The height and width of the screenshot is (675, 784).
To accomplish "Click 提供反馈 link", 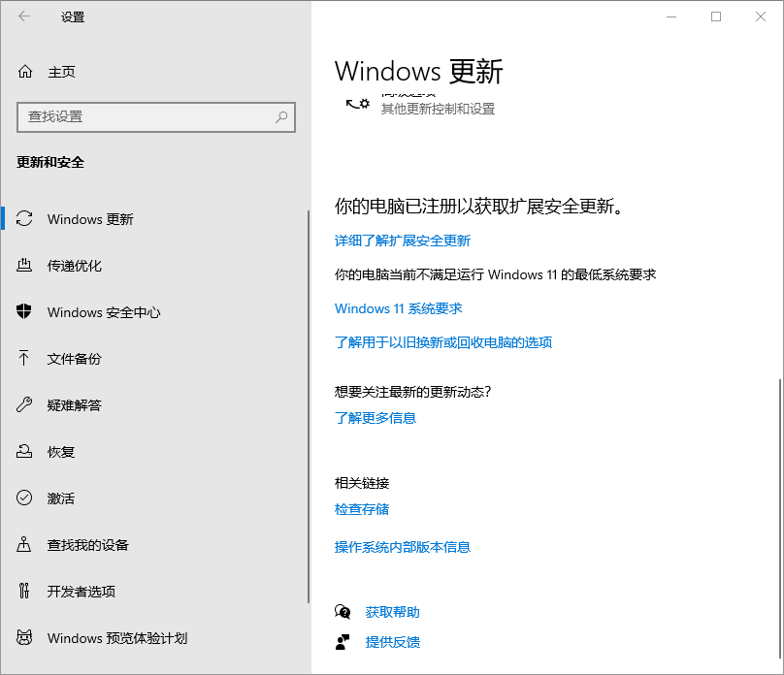I will point(393,642).
